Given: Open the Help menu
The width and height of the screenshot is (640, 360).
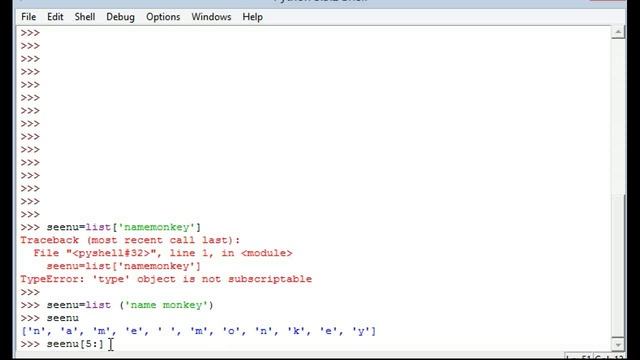Looking at the screenshot, I should tap(253, 17).
